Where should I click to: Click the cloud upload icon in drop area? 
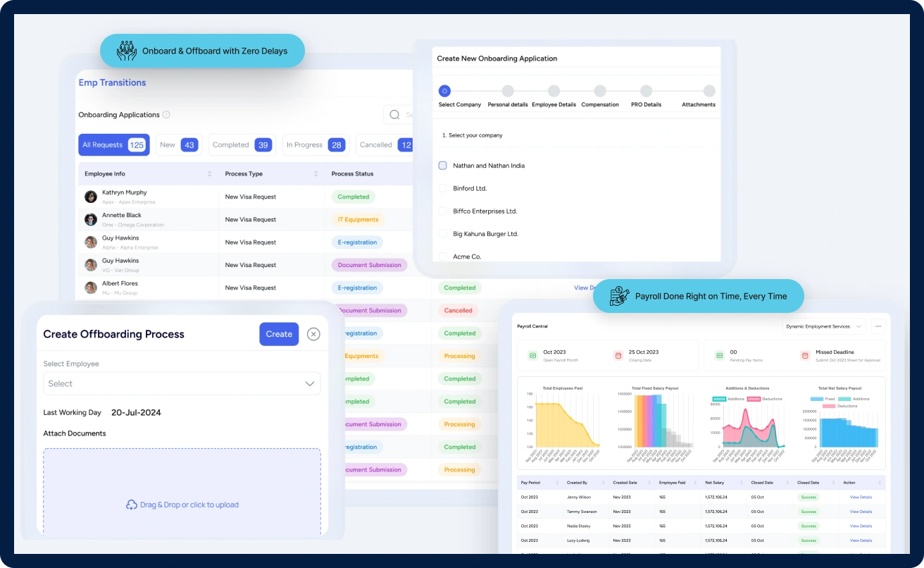tap(131, 505)
